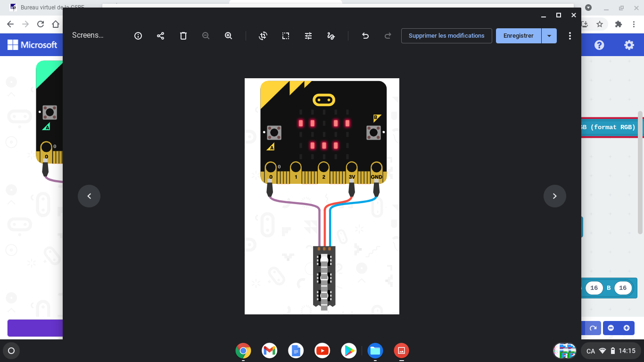The image size is (644, 362).
Task: Undo the last edit
Action: coord(365,36)
